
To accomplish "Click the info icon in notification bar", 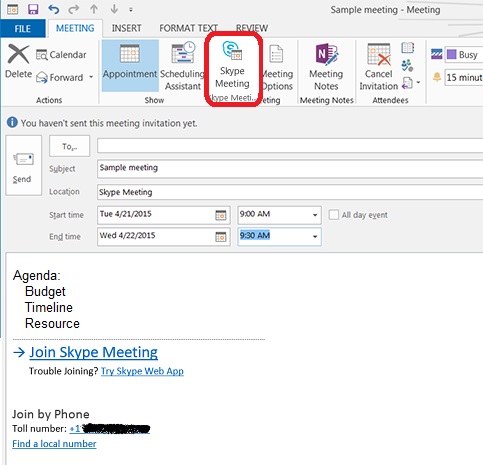I will pos(12,122).
